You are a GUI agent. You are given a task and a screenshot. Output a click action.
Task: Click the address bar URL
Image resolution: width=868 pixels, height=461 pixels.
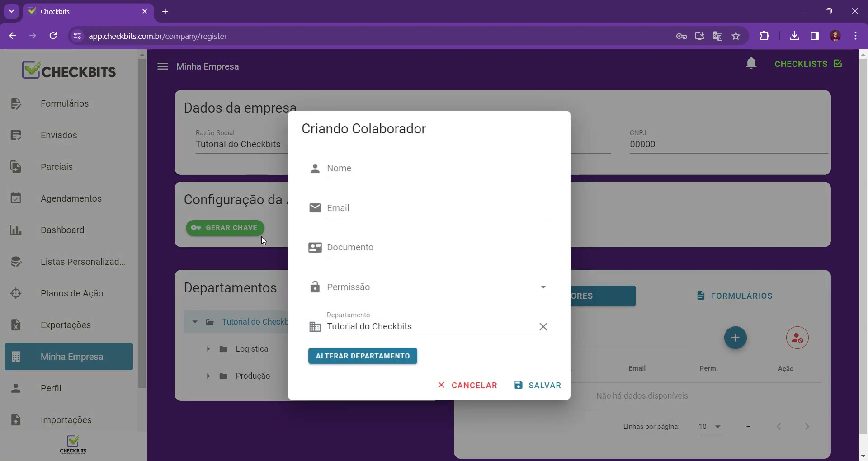(158, 36)
